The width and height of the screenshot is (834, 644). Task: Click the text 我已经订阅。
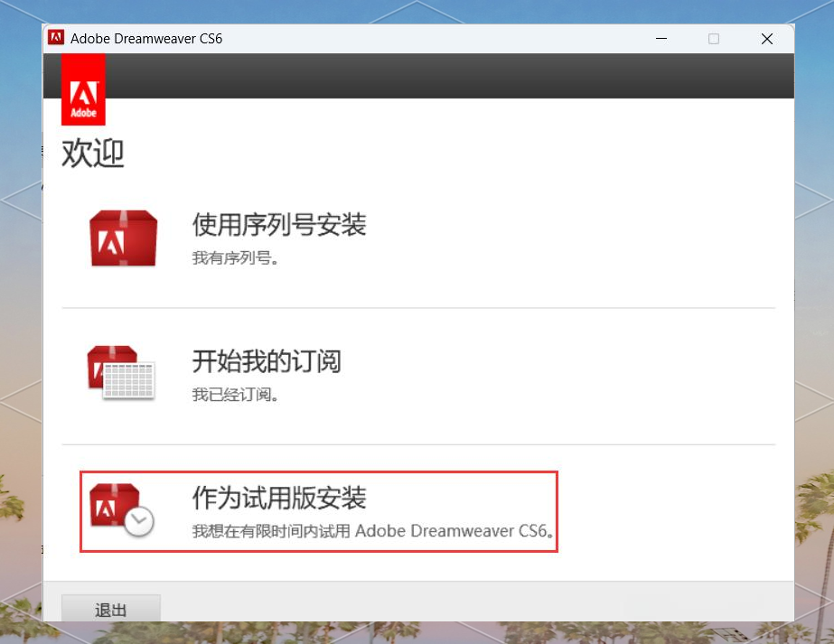coord(235,395)
